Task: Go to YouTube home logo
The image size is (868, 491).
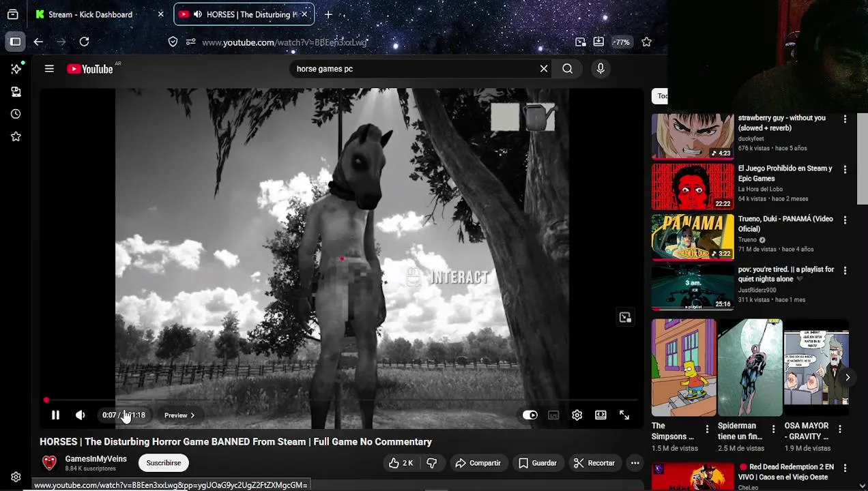Action: (x=90, y=69)
